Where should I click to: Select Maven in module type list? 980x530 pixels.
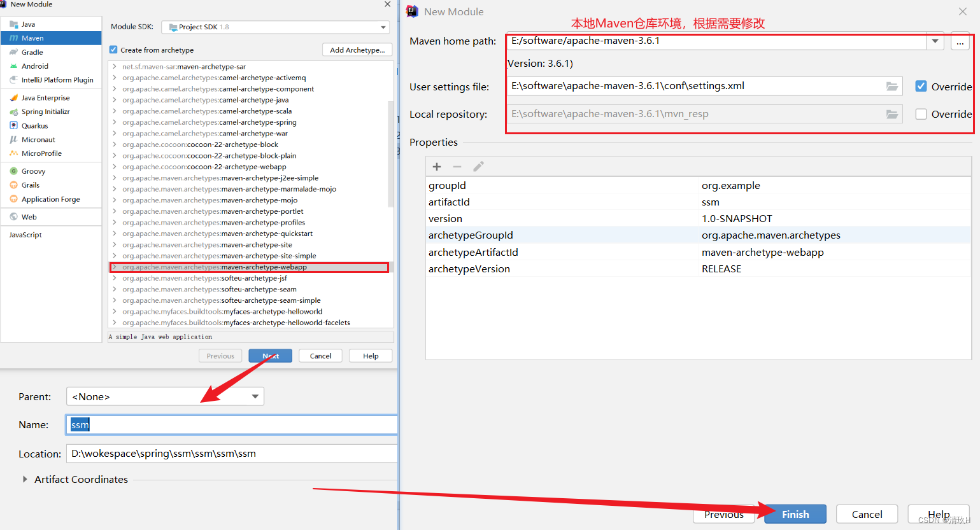point(51,38)
